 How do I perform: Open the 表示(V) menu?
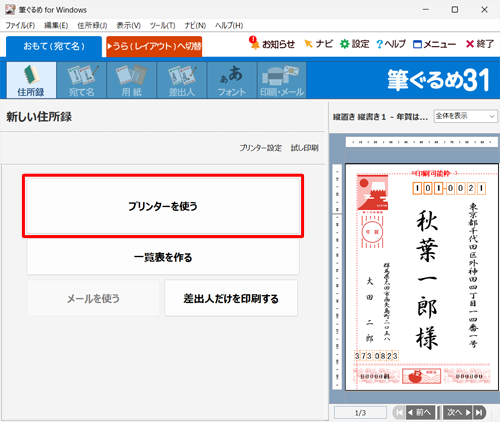click(128, 25)
